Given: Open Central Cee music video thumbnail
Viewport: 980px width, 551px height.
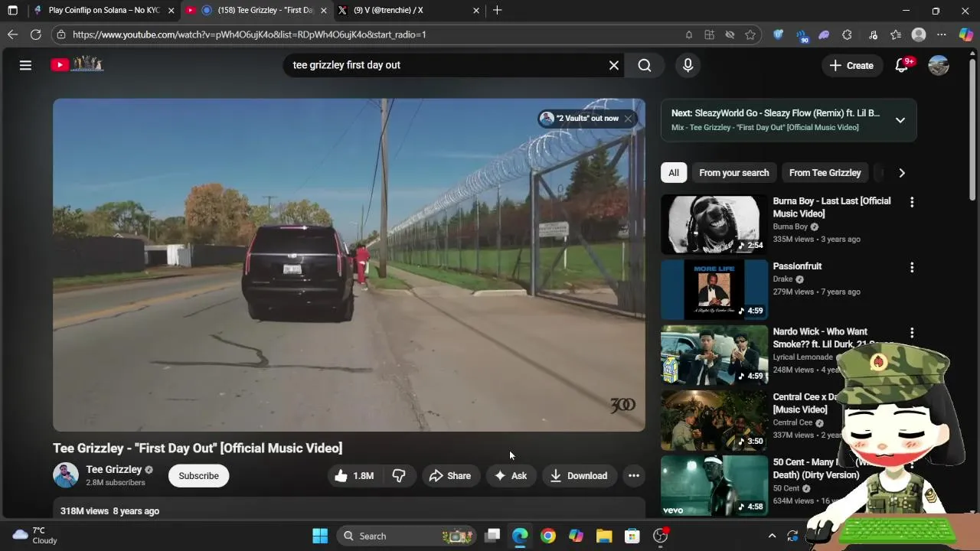Looking at the screenshot, I should point(714,420).
